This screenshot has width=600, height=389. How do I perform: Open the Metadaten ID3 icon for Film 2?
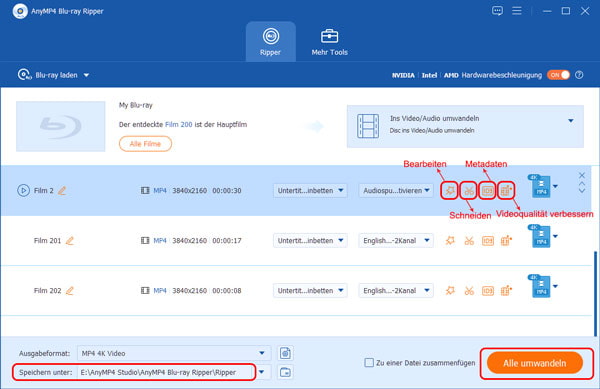(487, 190)
